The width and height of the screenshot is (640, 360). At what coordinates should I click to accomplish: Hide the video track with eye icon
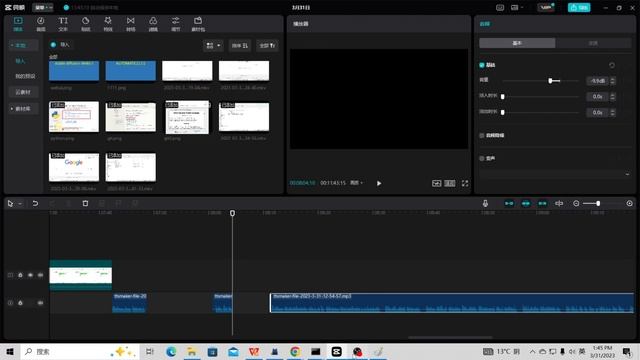pos(30,275)
